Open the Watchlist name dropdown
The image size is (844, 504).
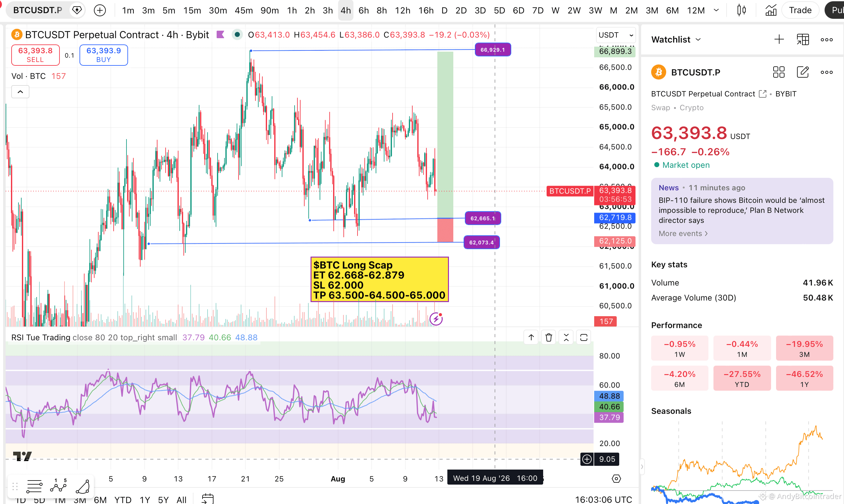(x=676, y=39)
